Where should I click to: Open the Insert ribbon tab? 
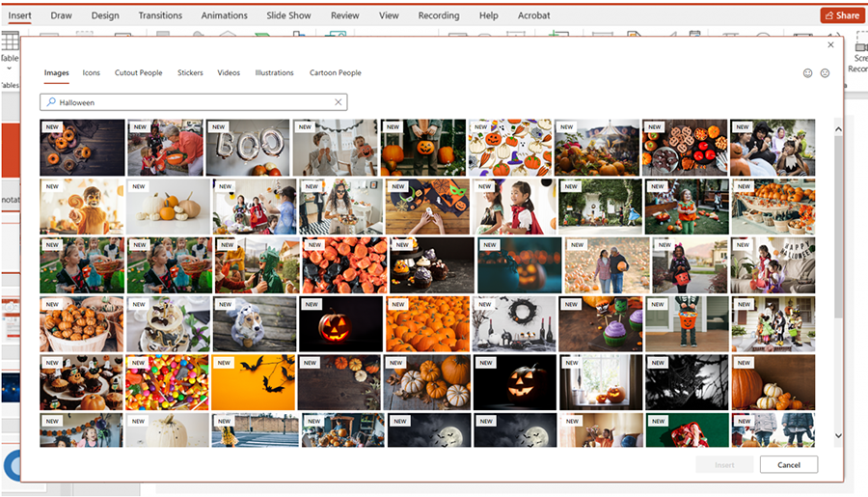point(19,15)
